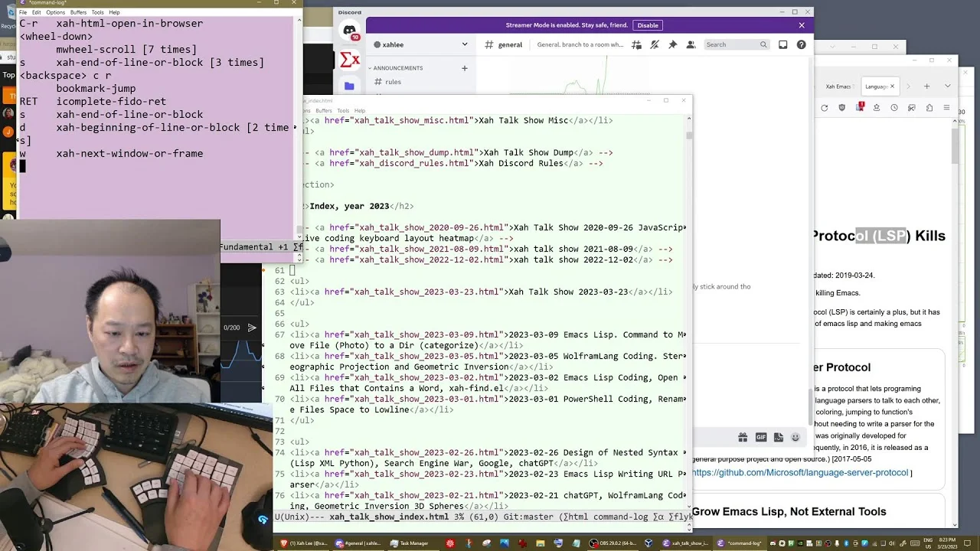Open browser history clock icon

pyautogui.click(x=893, y=108)
